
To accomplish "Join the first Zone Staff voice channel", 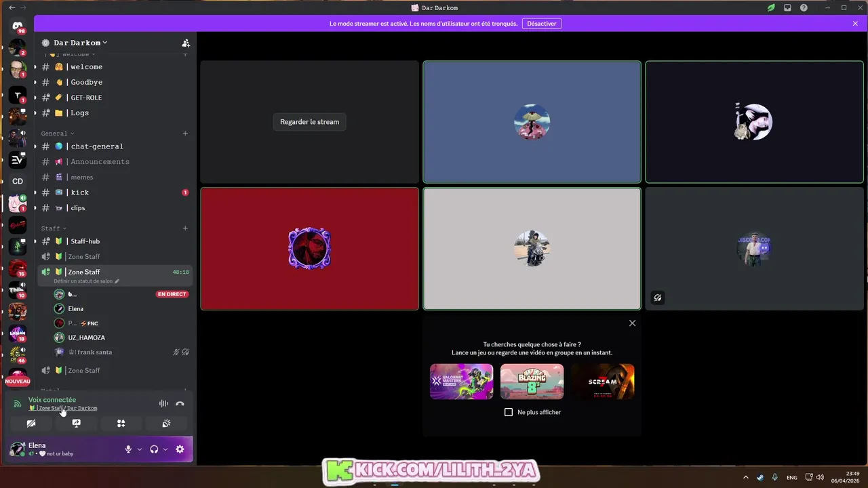I will (115, 257).
